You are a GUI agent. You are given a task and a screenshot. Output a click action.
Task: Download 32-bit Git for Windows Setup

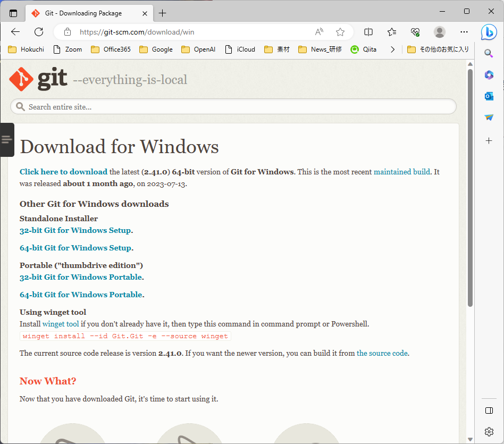pyautogui.click(x=75, y=230)
